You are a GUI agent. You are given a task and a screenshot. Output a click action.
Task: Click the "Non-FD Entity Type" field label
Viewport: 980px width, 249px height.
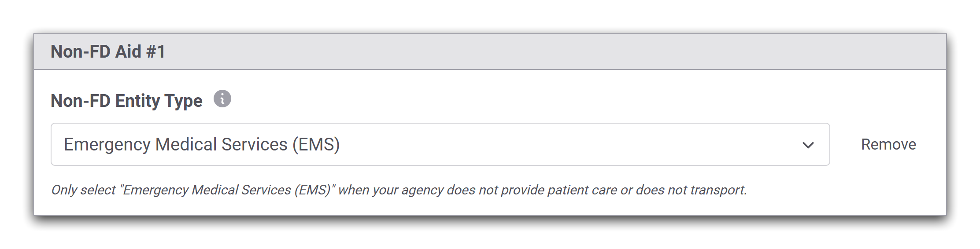point(126,101)
